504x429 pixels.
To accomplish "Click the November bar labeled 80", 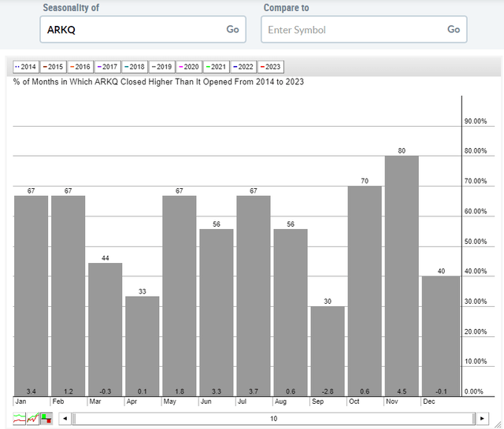I will tap(402, 276).
